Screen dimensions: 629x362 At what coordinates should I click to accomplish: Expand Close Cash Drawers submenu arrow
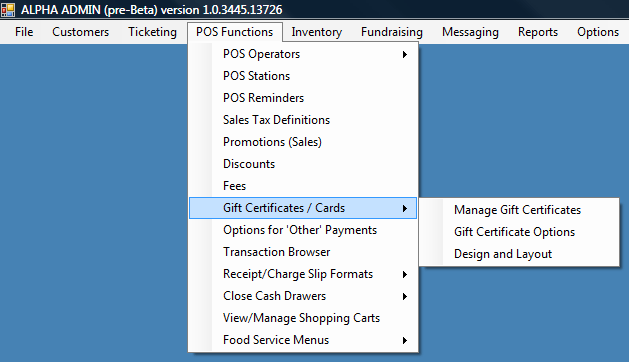pos(405,296)
